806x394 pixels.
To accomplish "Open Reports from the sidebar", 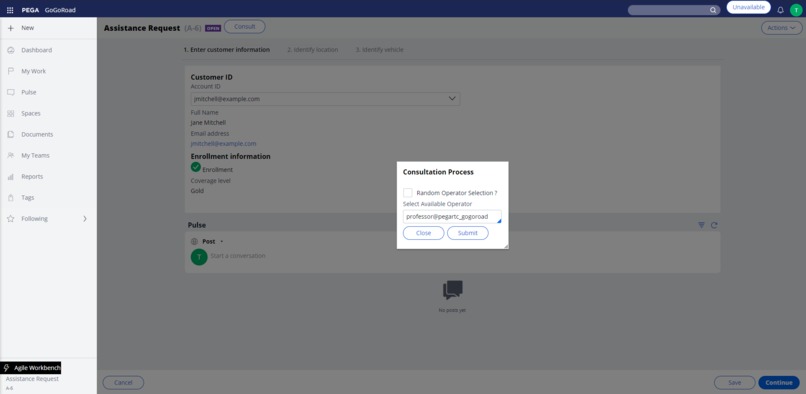I will click(x=32, y=177).
